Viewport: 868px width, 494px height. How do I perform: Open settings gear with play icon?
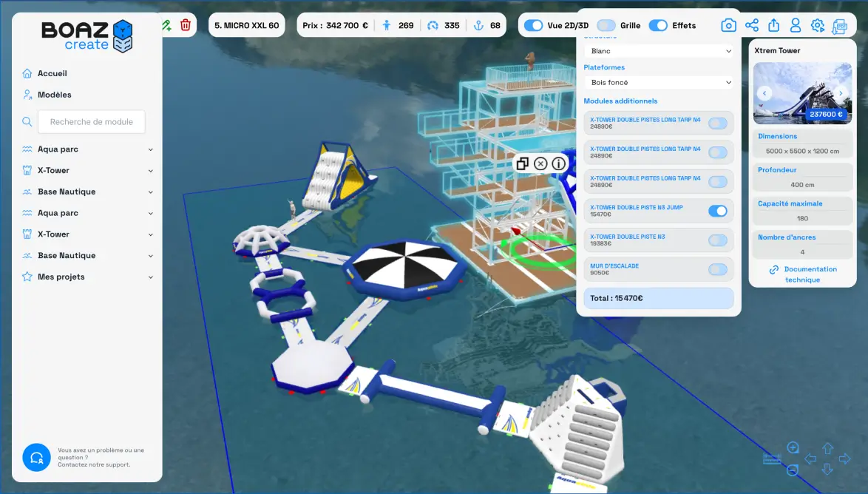818,25
